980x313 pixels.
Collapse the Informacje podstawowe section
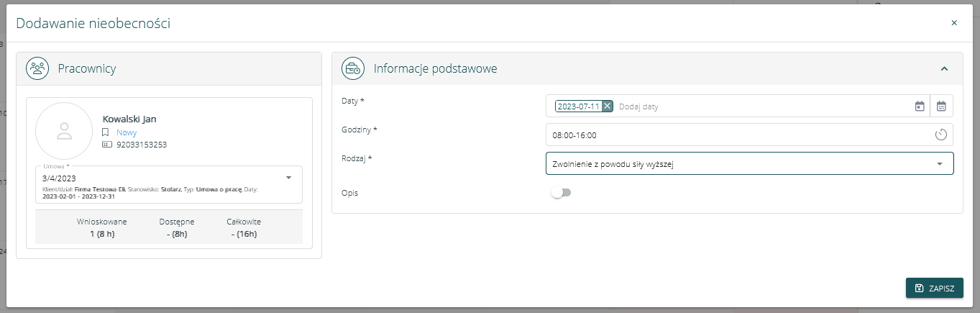(x=944, y=69)
